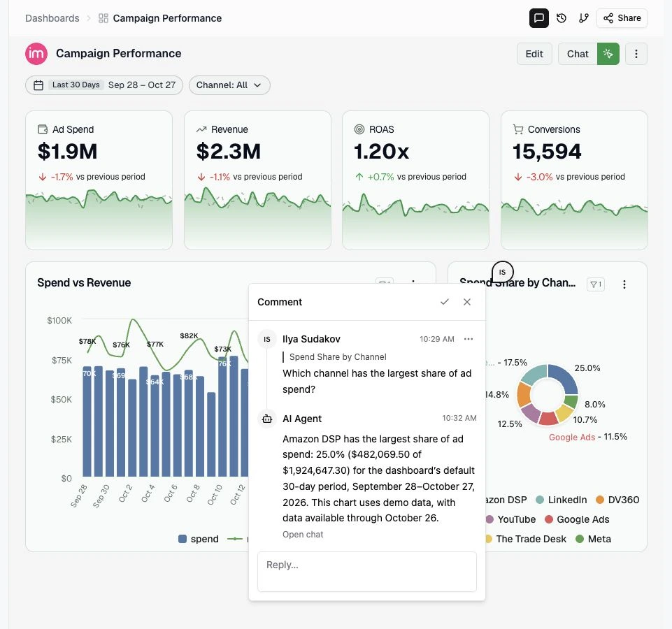Click the filter badge on Spend Share chart
Image resolution: width=672 pixels, height=629 pixels.
(595, 284)
